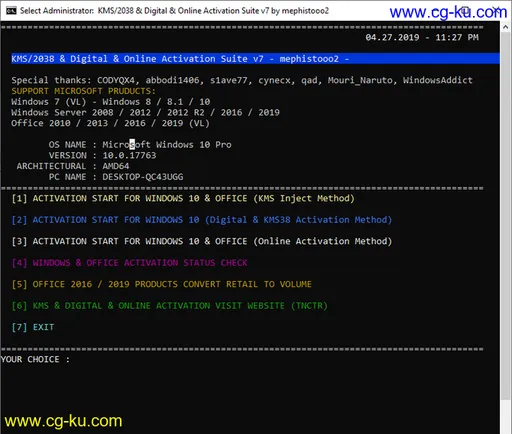The width and height of the screenshot is (512, 434).
Task: Click the OS NAME value 'Microsoft Windows 10 Pro'
Action: tap(167, 145)
